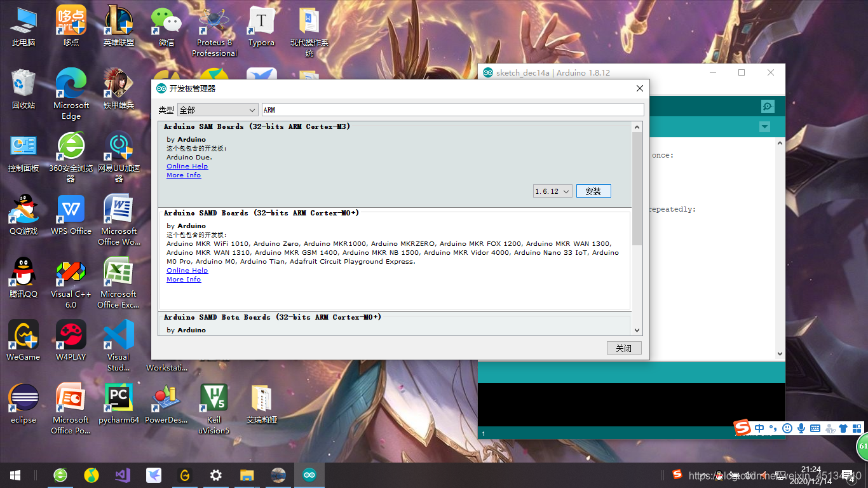Open Proteus 8 Professional desktop shortcut

click(x=214, y=30)
